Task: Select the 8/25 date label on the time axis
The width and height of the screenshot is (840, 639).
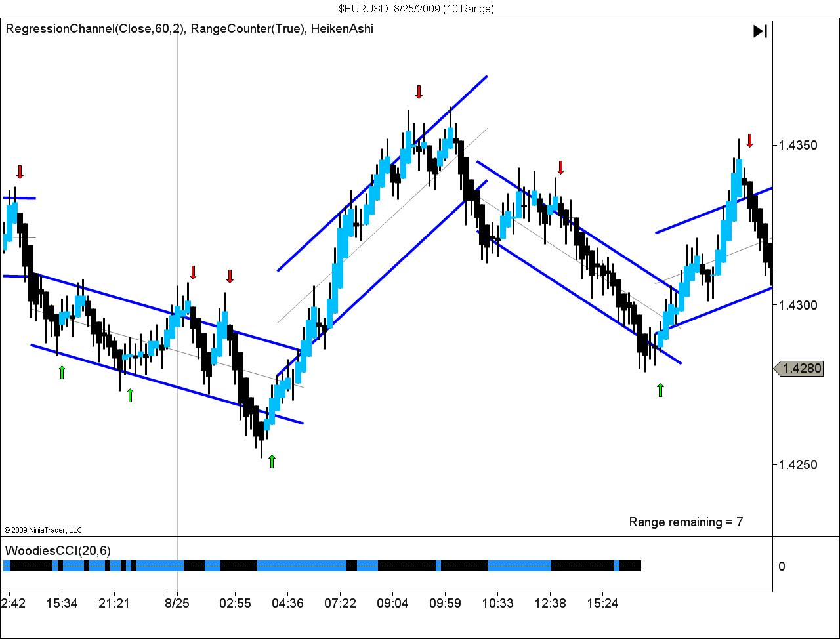Action: click(x=176, y=602)
